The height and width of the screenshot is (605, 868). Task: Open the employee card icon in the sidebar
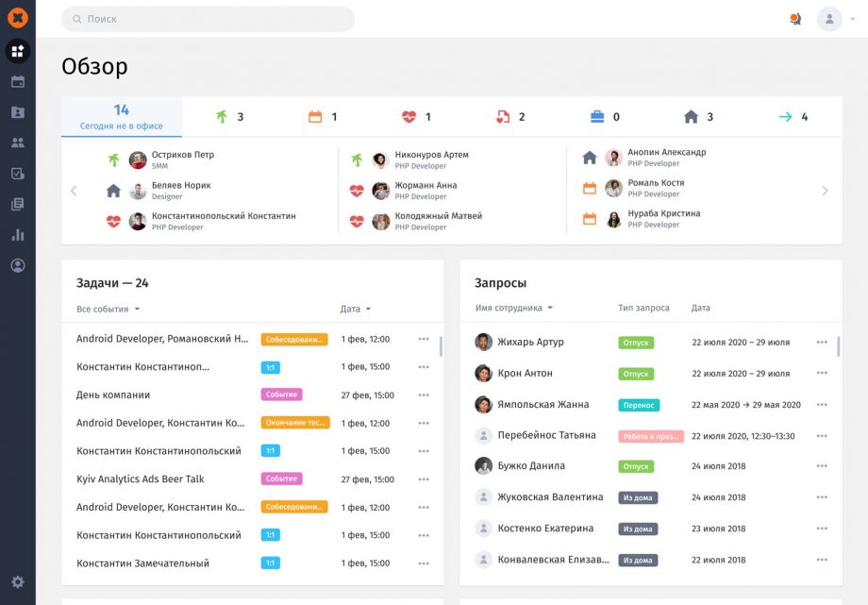click(x=17, y=112)
